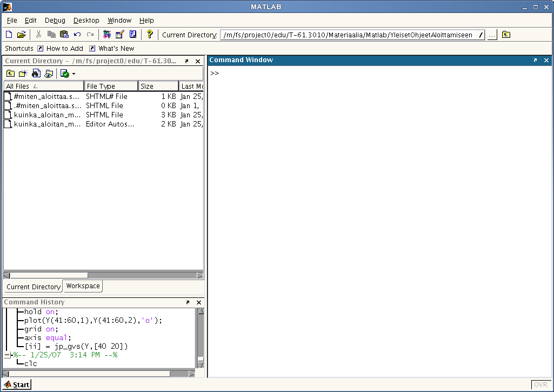The image size is (554, 392).
Task: Open the Debug menu
Action: (55, 21)
